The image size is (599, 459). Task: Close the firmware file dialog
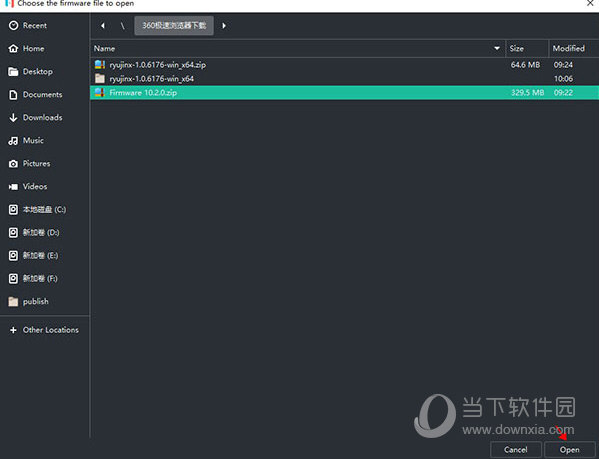click(590, 3)
